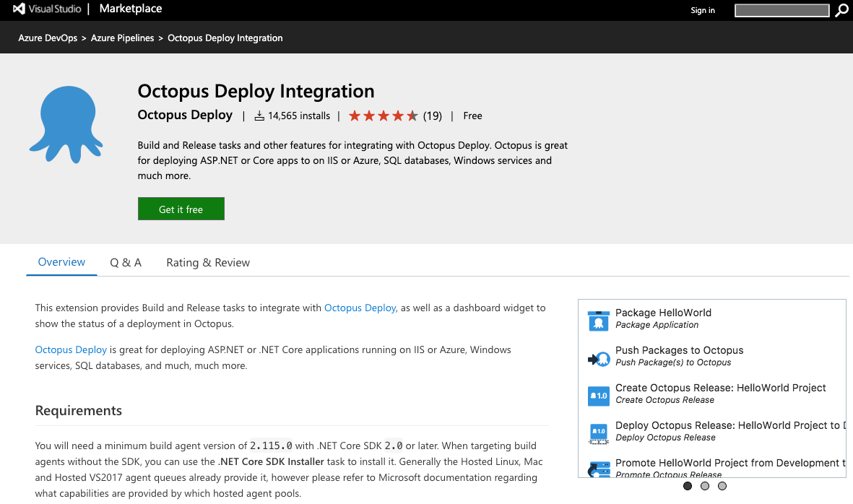Screen dimensions: 853x504
Task: Focus the marketplace search box
Action: 781,10
